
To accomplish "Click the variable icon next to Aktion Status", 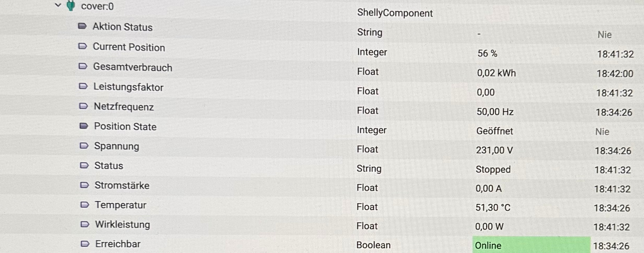I will pyautogui.click(x=82, y=26).
